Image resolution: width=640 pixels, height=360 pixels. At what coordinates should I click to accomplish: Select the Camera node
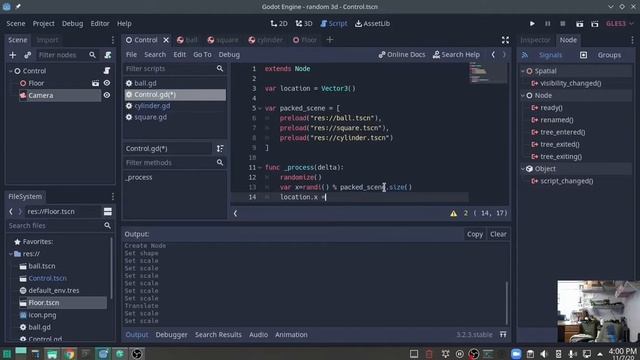41,96
